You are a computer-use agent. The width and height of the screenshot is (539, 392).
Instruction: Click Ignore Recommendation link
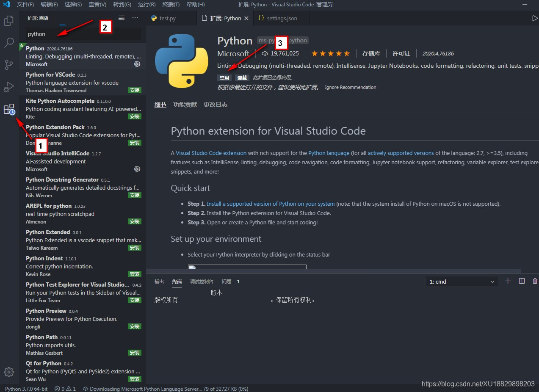tap(351, 87)
